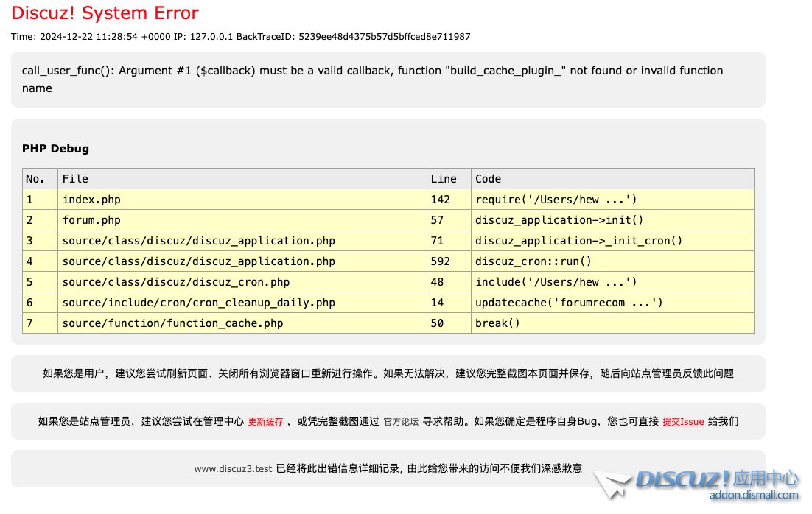This screenshot has width=812, height=514.
Task: Click the Code column header
Action: [488, 179]
